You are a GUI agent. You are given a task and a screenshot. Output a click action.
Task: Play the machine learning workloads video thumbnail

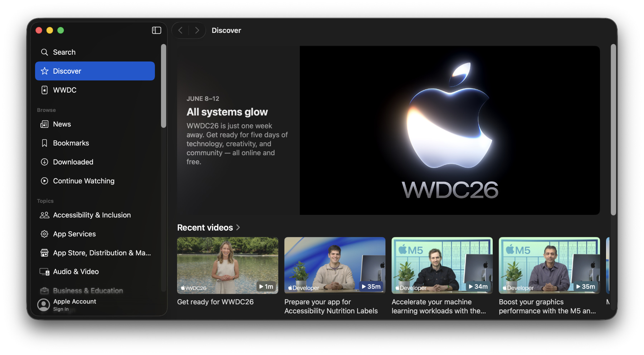442,265
